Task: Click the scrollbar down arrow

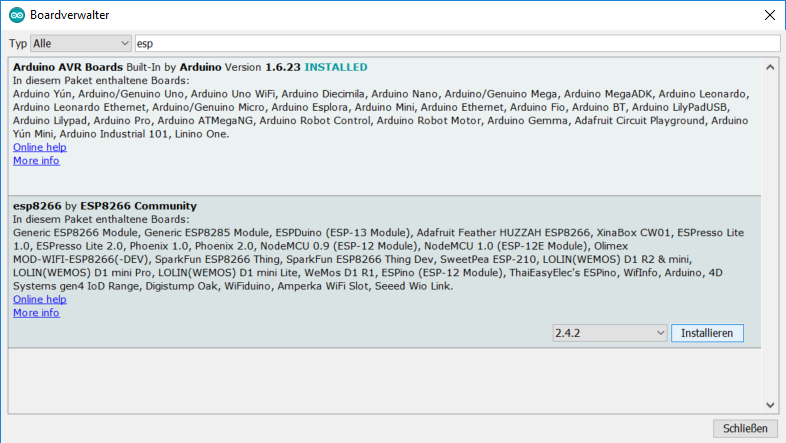Action: tap(770, 404)
